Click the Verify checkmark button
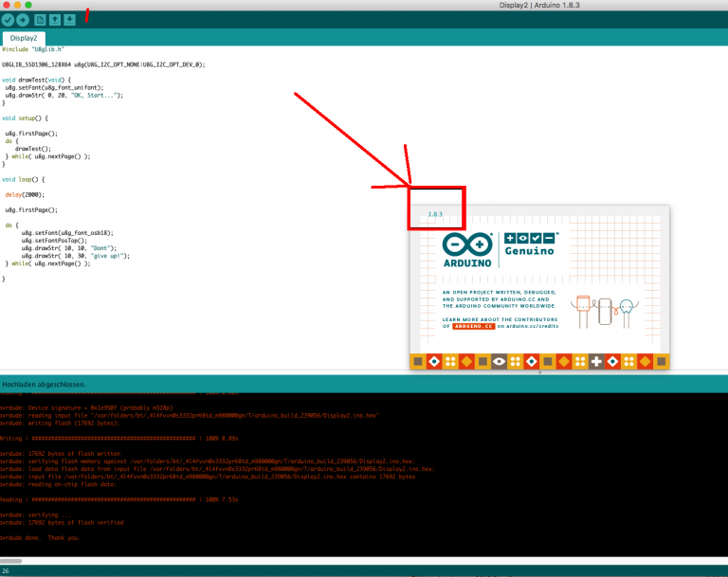Image resolution: width=728 pixels, height=577 pixels. click(x=9, y=19)
